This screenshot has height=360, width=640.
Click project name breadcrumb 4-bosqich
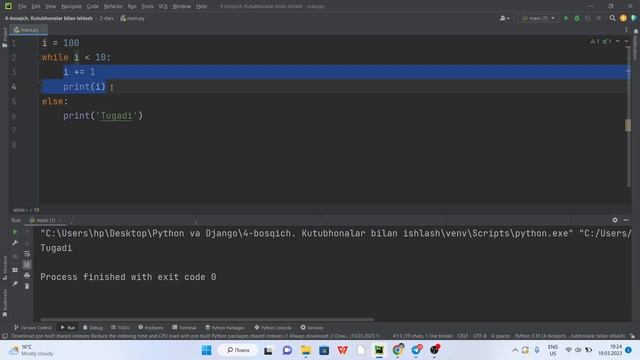point(49,18)
